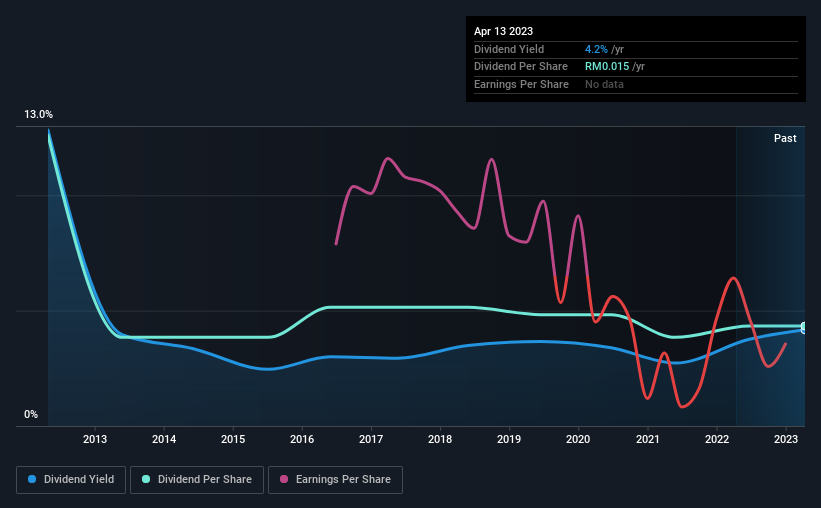Click the 2019 x-axis year label
Image resolution: width=821 pixels, height=508 pixels.
click(x=509, y=439)
